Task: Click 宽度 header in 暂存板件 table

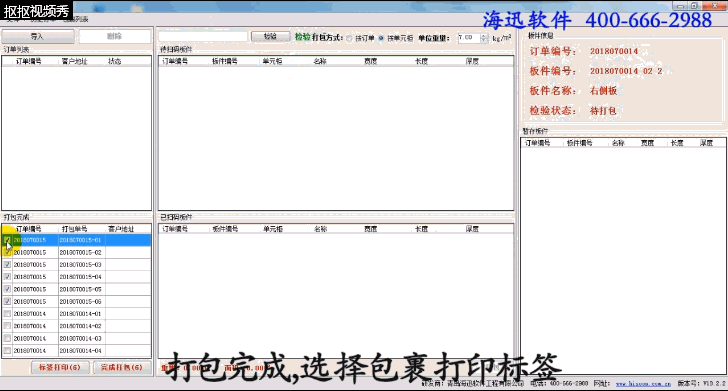Action: tap(647, 143)
